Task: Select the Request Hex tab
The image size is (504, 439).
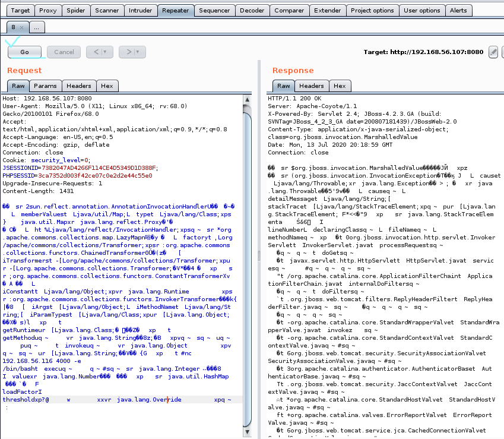Action: click(107, 86)
